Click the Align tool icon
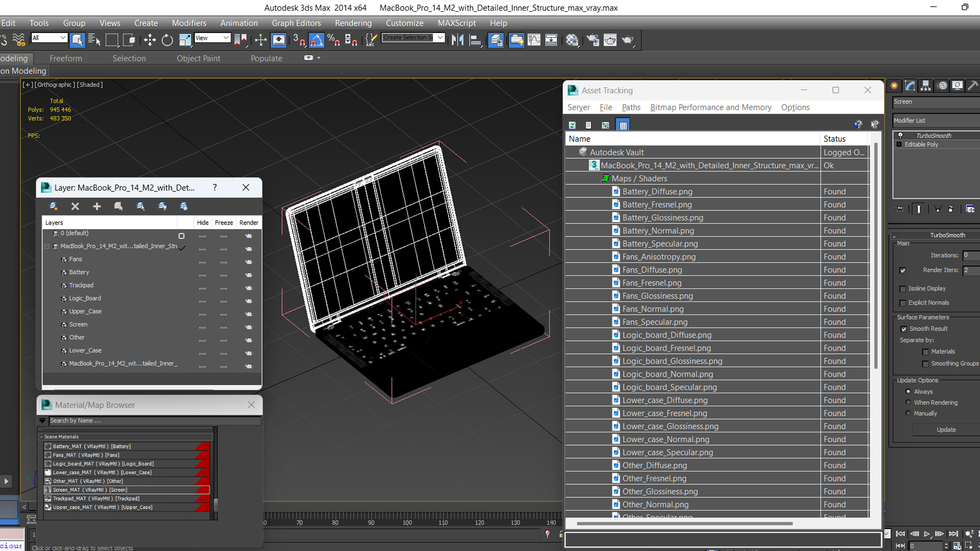This screenshot has height=551, width=980. [475, 40]
